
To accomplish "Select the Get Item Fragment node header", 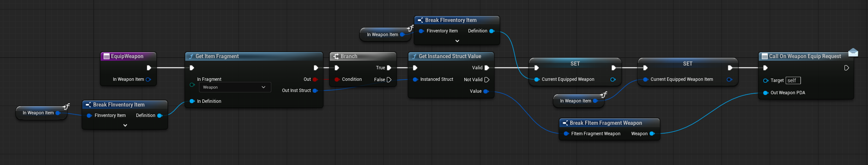I will pyautogui.click(x=253, y=56).
